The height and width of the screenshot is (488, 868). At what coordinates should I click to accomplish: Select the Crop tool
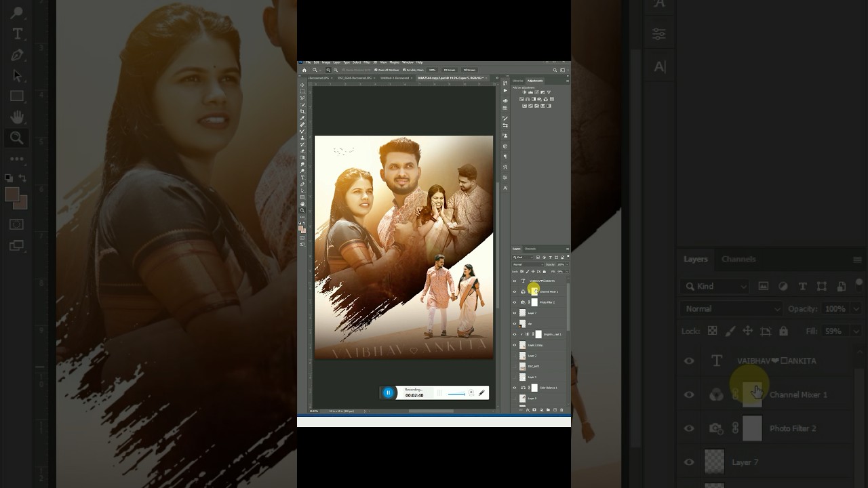[x=302, y=111]
